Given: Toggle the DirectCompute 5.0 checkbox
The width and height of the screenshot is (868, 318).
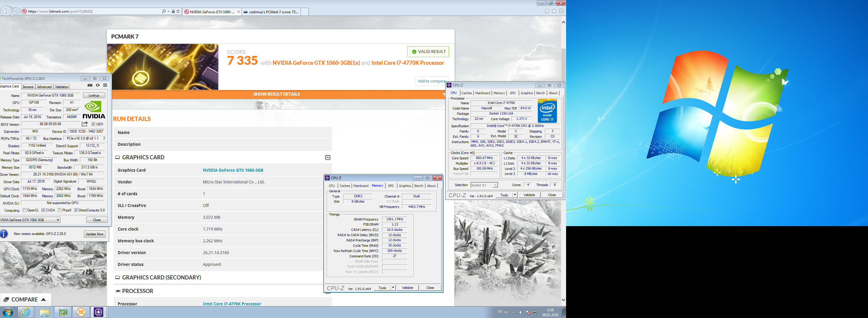Looking at the screenshot, I should click(x=76, y=210).
